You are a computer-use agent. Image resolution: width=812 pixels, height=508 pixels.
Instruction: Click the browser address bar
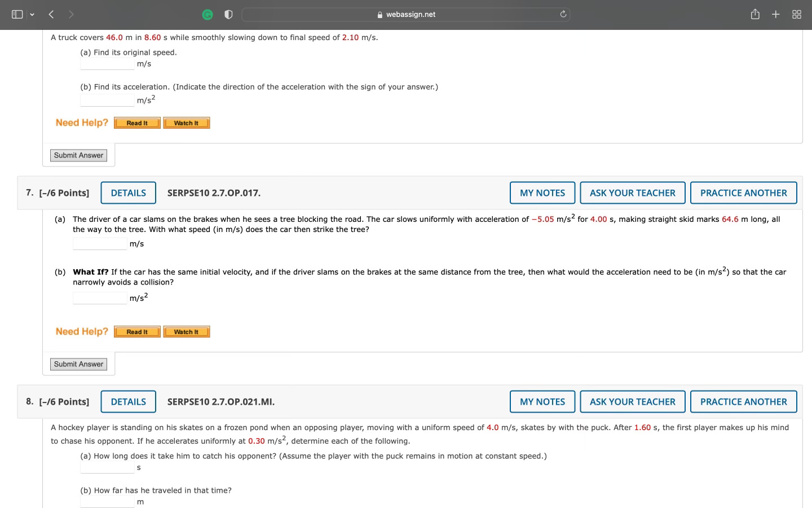point(405,14)
